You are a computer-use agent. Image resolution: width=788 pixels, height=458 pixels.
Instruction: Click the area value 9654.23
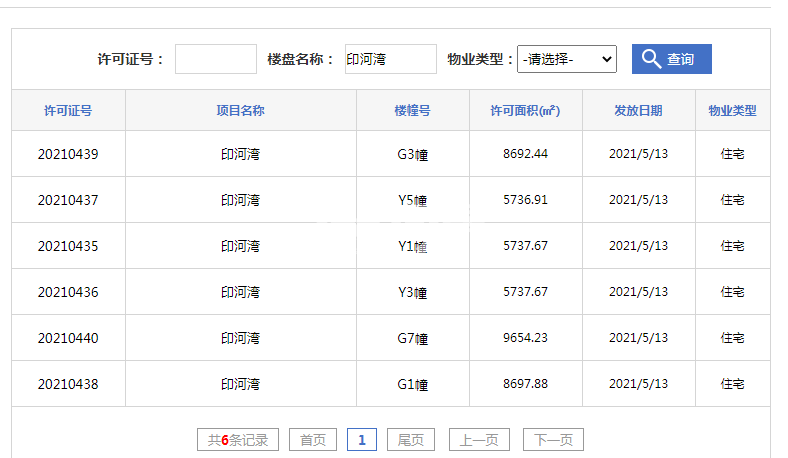tap(525, 338)
